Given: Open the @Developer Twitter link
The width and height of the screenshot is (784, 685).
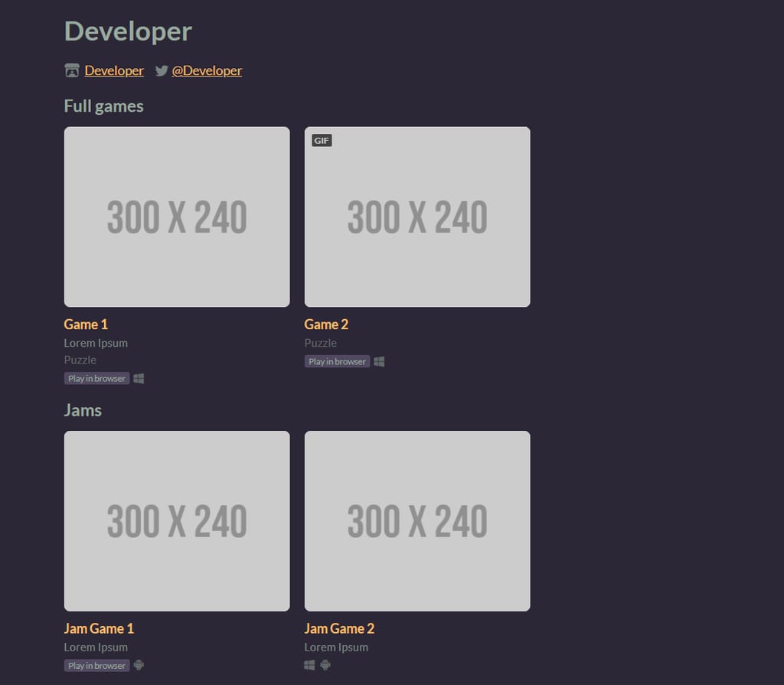Looking at the screenshot, I should pyautogui.click(x=207, y=70).
